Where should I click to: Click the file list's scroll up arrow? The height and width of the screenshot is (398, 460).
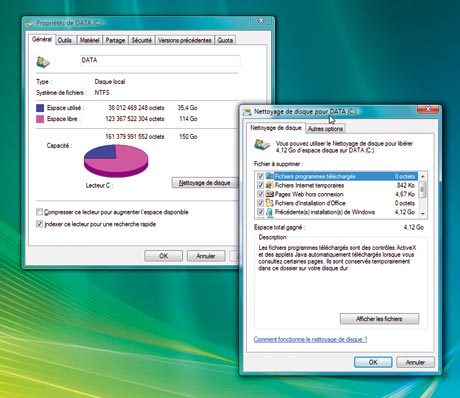[x=422, y=176]
